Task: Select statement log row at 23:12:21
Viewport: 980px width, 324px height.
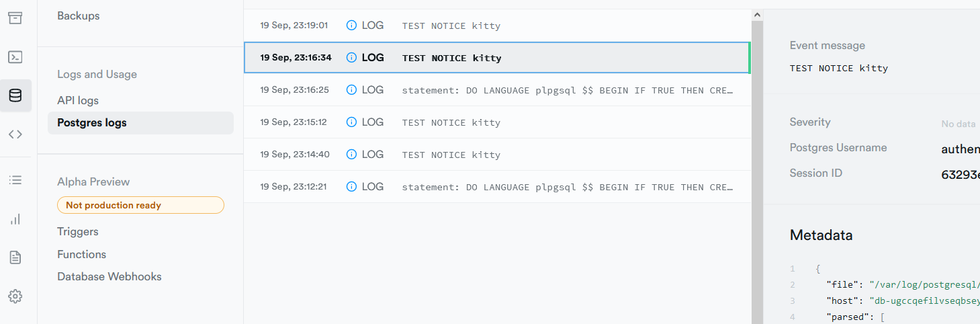Action: tap(497, 187)
